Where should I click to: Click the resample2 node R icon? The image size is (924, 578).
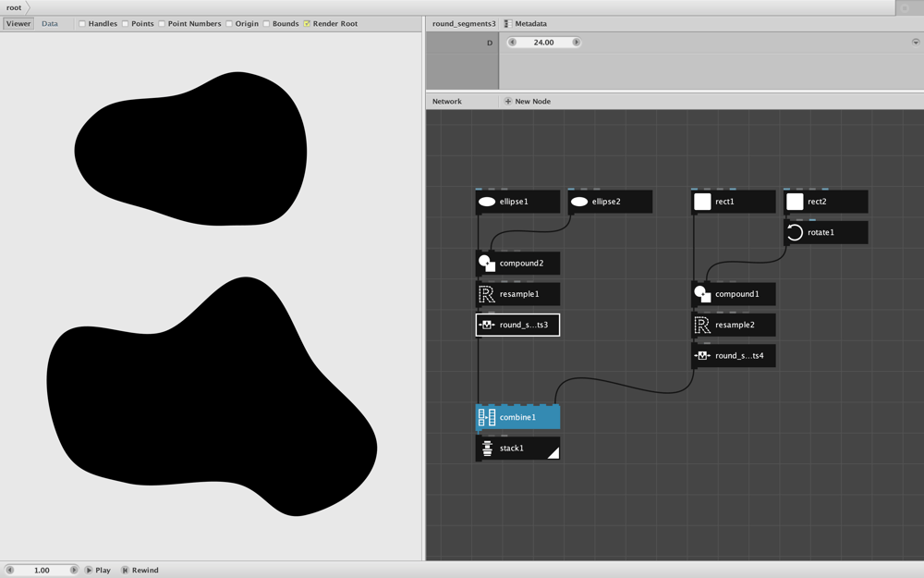click(702, 325)
